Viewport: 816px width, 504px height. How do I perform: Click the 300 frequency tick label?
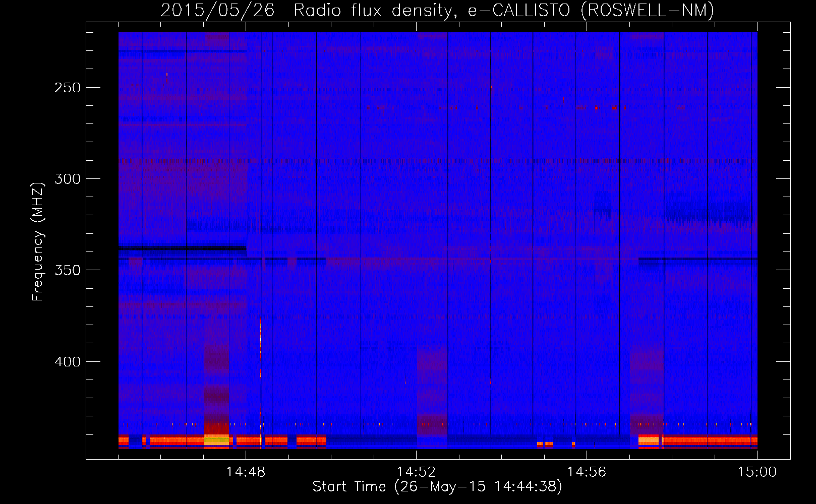68,179
